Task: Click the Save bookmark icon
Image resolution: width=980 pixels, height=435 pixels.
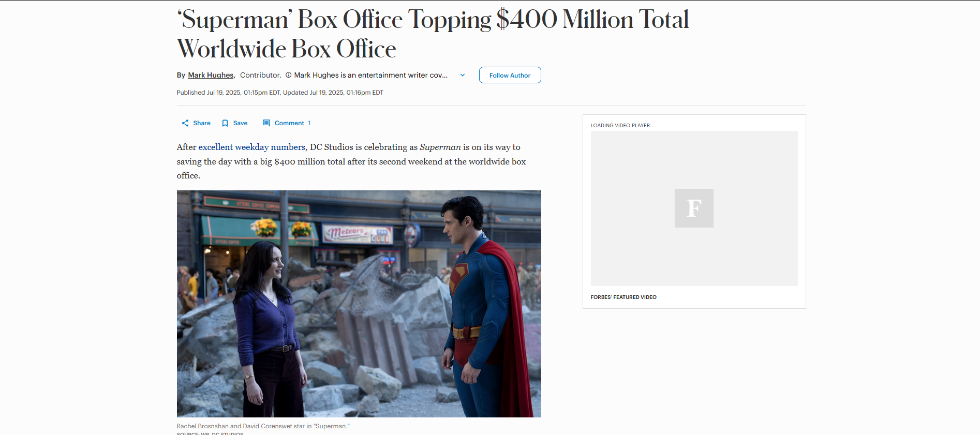Action: point(225,123)
